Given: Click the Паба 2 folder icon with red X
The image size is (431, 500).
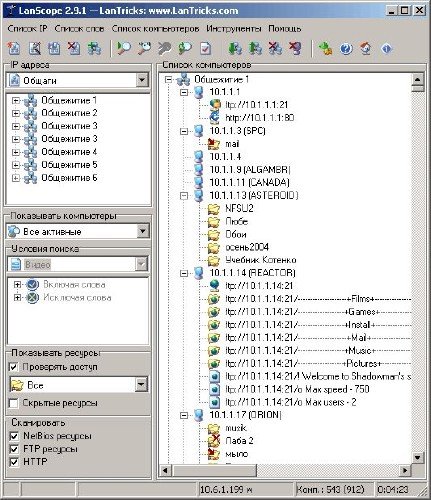Looking at the screenshot, I should 214,440.
